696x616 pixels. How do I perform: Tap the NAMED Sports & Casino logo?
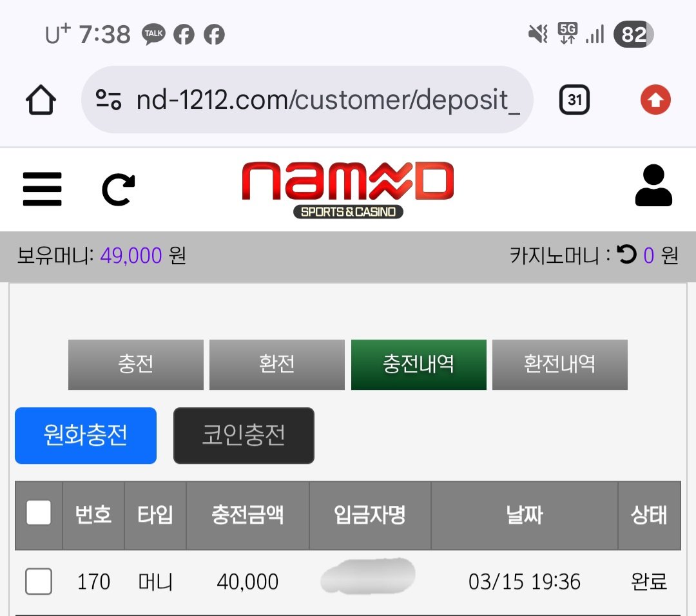348,189
